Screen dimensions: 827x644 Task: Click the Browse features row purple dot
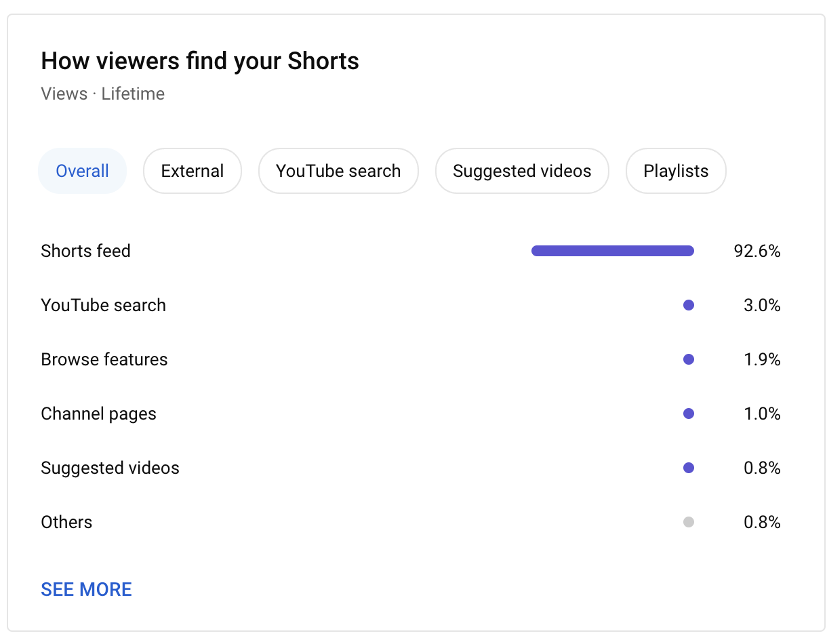coord(689,359)
